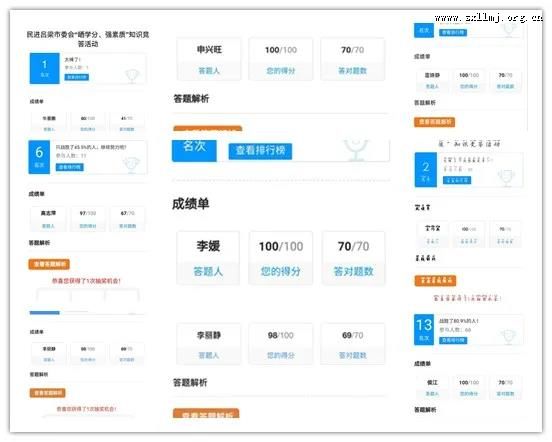Click the trophy icon in rank 13 card
This screenshot has height=442, width=552.
(x=508, y=337)
